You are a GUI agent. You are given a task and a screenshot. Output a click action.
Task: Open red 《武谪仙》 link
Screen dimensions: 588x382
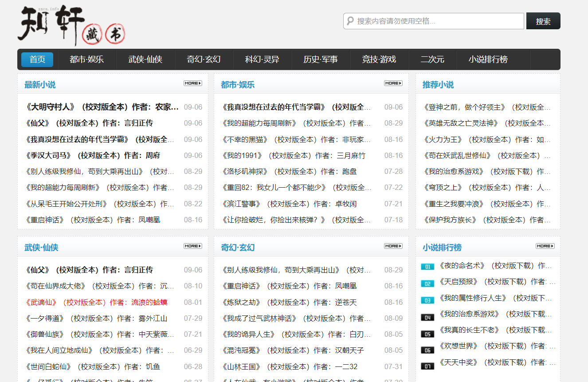point(97,302)
